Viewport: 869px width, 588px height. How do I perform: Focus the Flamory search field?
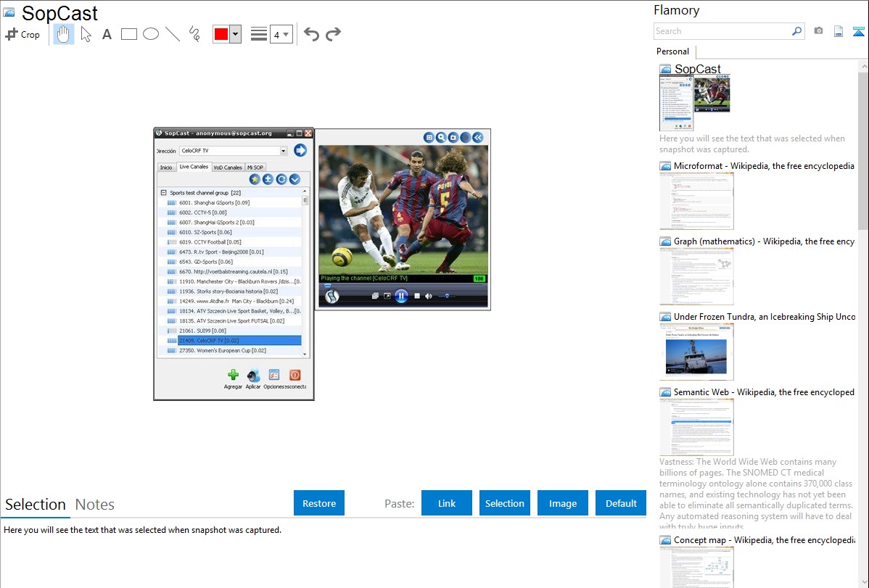pyautogui.click(x=722, y=31)
